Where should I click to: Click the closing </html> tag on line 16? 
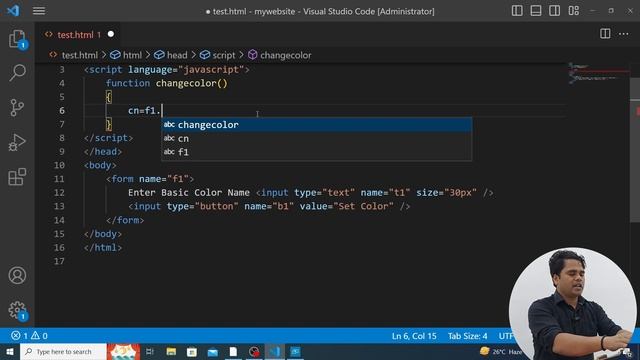(103, 247)
